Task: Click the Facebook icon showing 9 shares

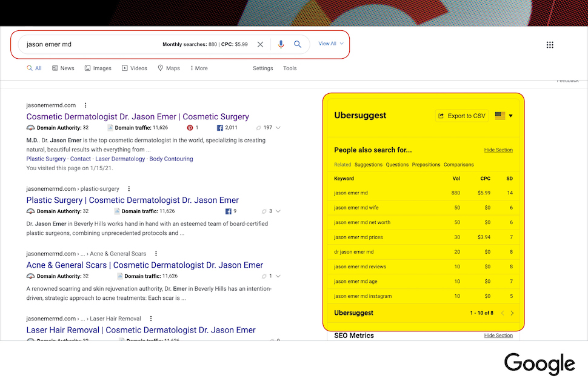Action: click(x=228, y=211)
